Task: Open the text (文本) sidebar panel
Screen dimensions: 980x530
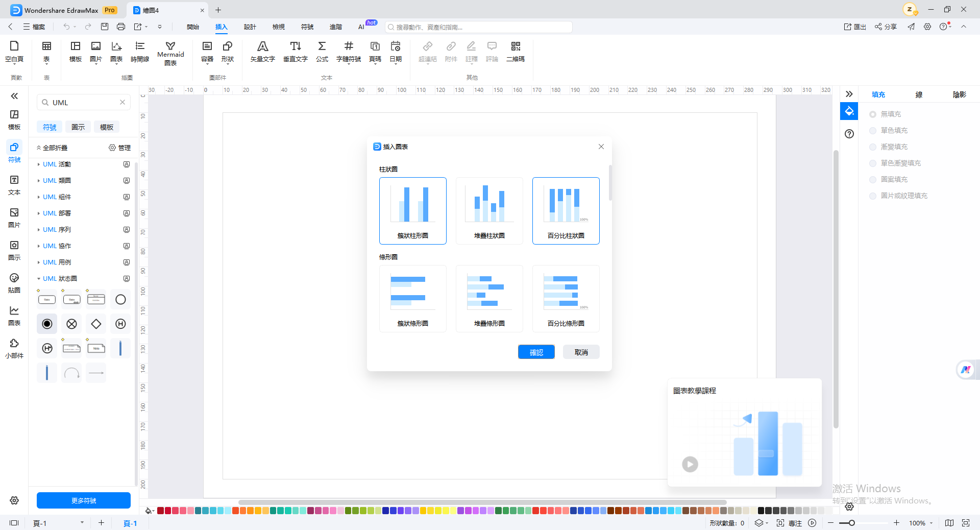Action: tap(14, 185)
